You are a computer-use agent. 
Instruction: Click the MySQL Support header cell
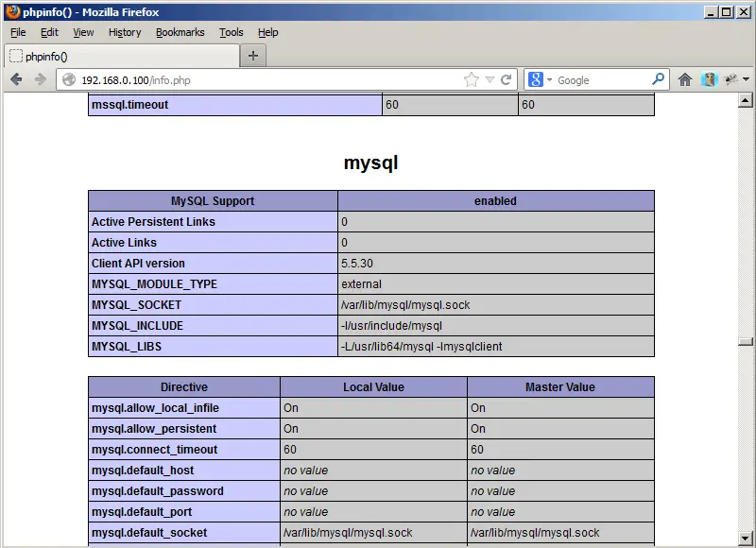(x=213, y=201)
